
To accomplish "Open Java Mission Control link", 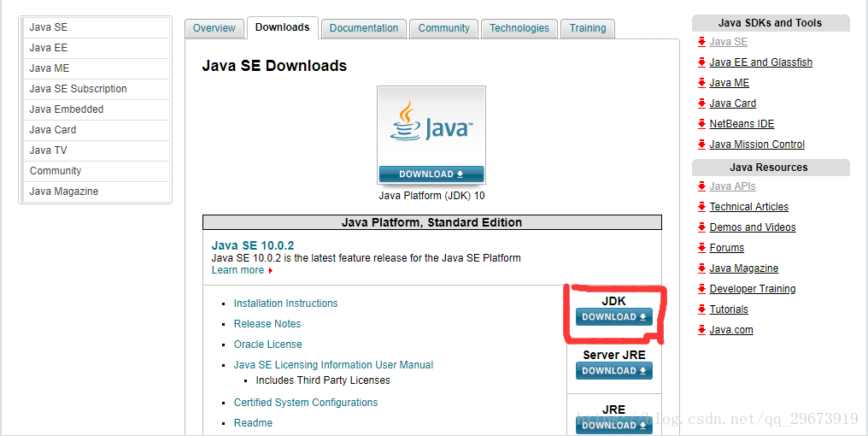I will [x=757, y=144].
